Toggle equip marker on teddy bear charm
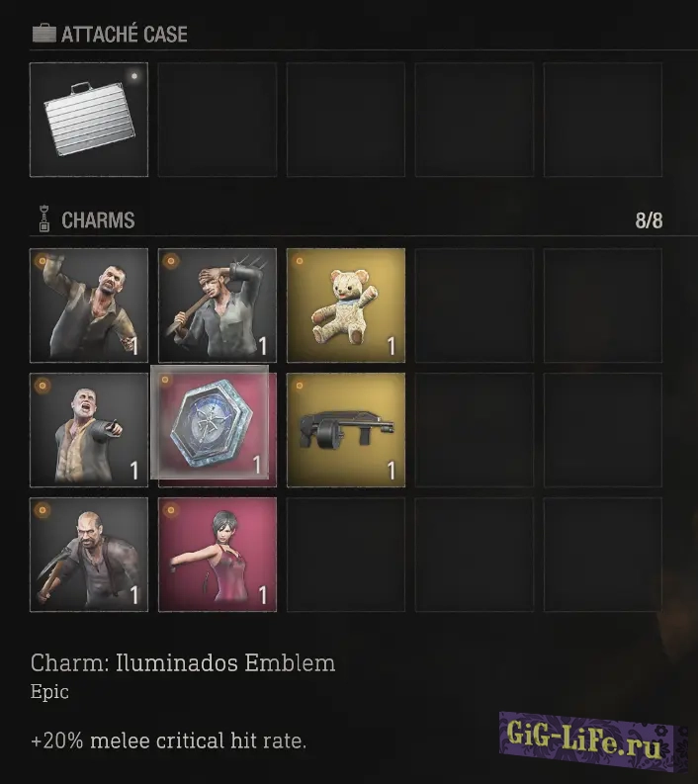Viewport: 698px width, 784px height. (x=300, y=260)
